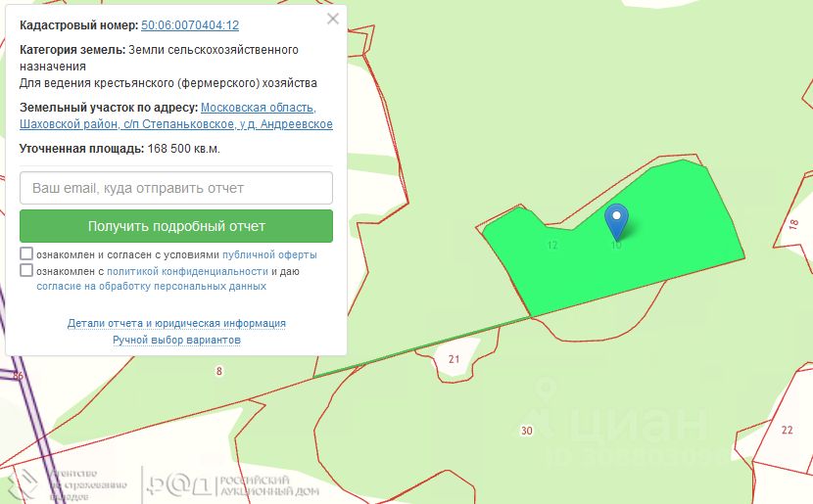
Task: Open cadastral number 50:06:0070404:12 link
Action: [x=190, y=24]
